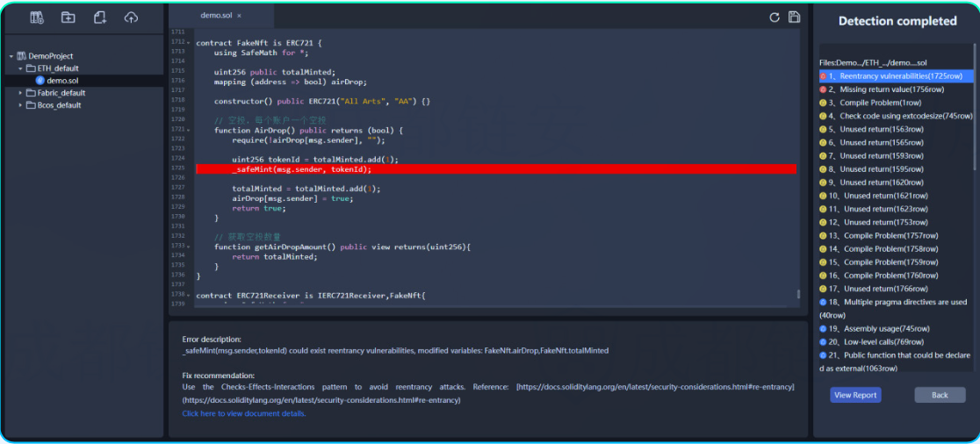Click the blue severity icon for Low-level calls
Viewport: 980px width, 444px height.
pyautogui.click(x=823, y=341)
